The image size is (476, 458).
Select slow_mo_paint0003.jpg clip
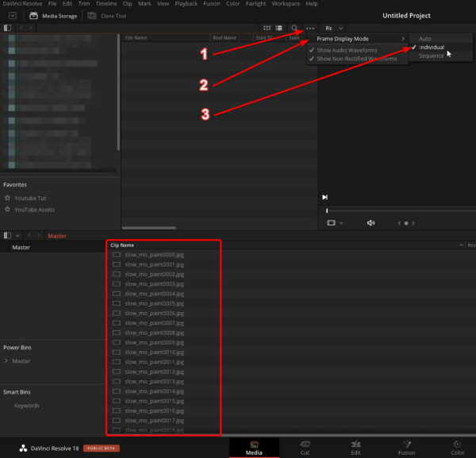point(154,284)
